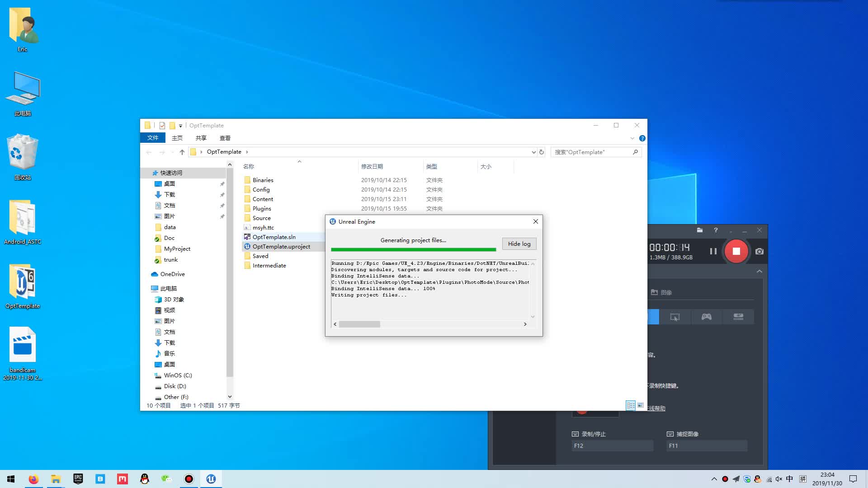Click the F11 capture image hotkey field
The image size is (868, 488).
(707, 446)
